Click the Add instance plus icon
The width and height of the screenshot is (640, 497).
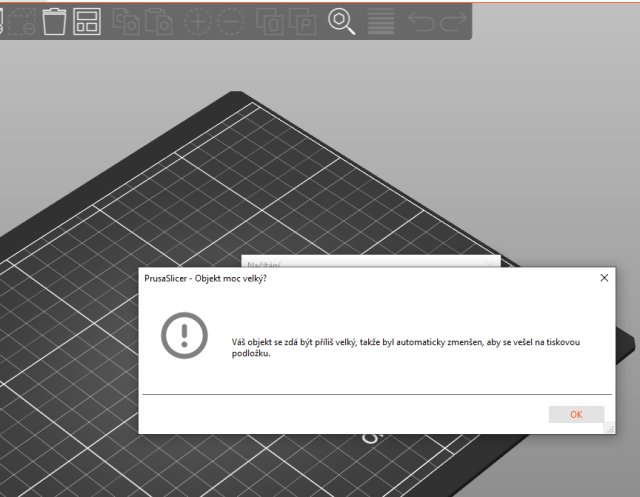(x=198, y=21)
